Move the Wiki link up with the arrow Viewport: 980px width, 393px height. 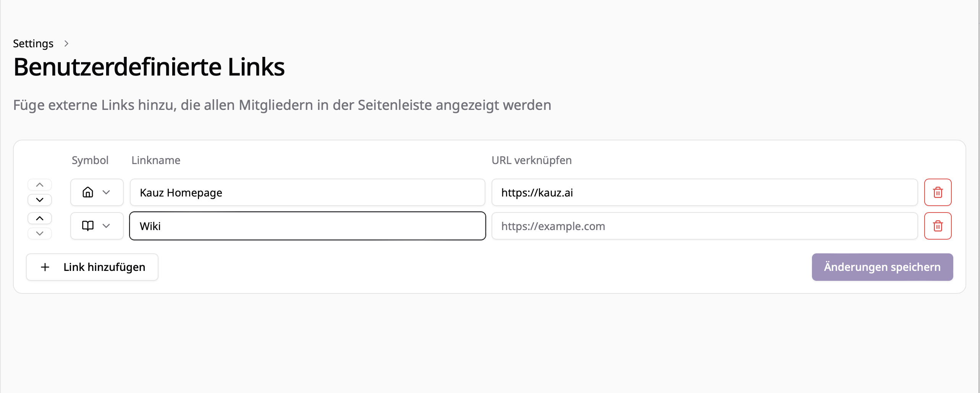click(39, 217)
